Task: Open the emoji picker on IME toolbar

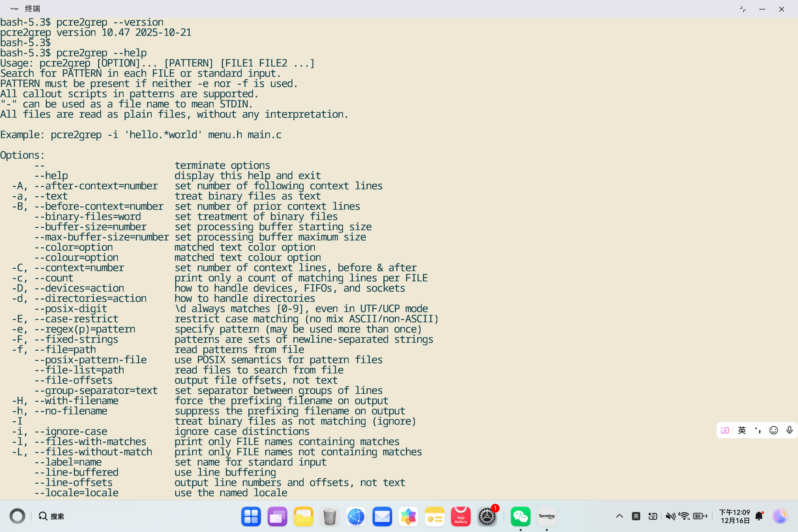Action: [773, 430]
